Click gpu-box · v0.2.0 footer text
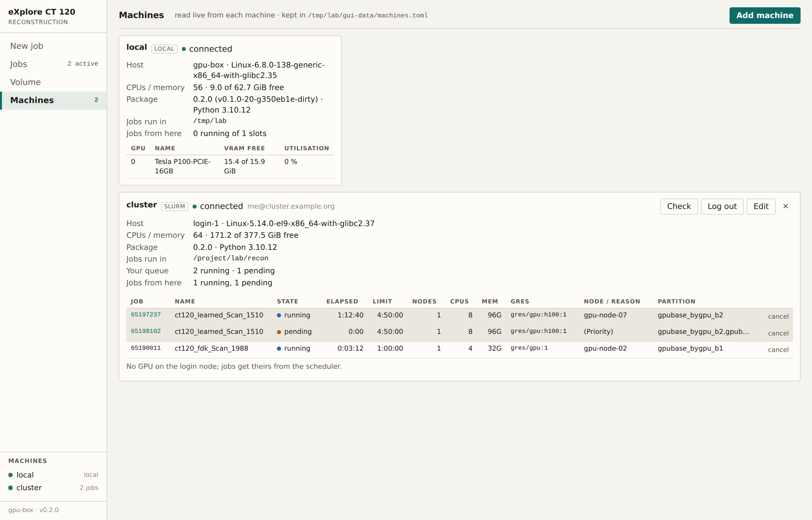Image resolution: width=812 pixels, height=520 pixels. (x=33, y=510)
